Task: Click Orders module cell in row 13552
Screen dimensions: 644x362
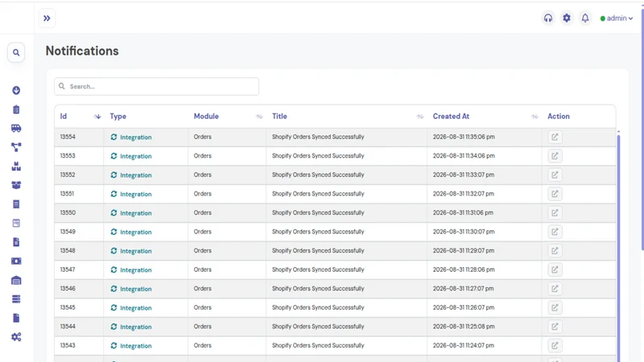Action: (203, 175)
